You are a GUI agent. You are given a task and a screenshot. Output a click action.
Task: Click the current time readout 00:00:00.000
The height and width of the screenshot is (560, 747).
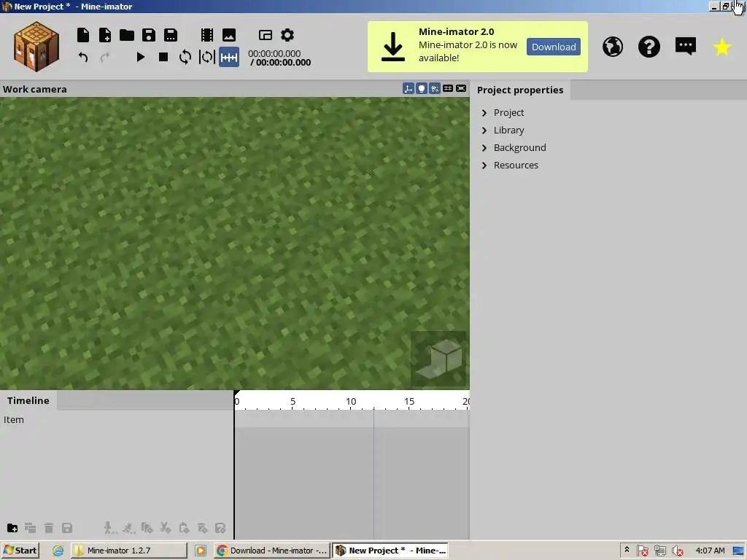[274, 53]
